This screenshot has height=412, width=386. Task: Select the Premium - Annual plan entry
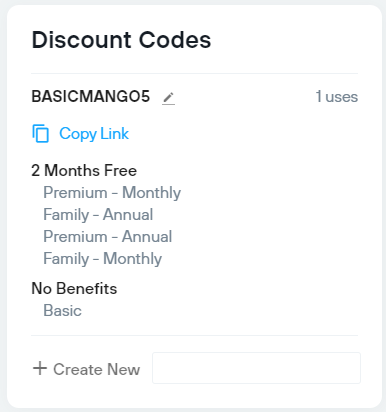click(x=108, y=237)
